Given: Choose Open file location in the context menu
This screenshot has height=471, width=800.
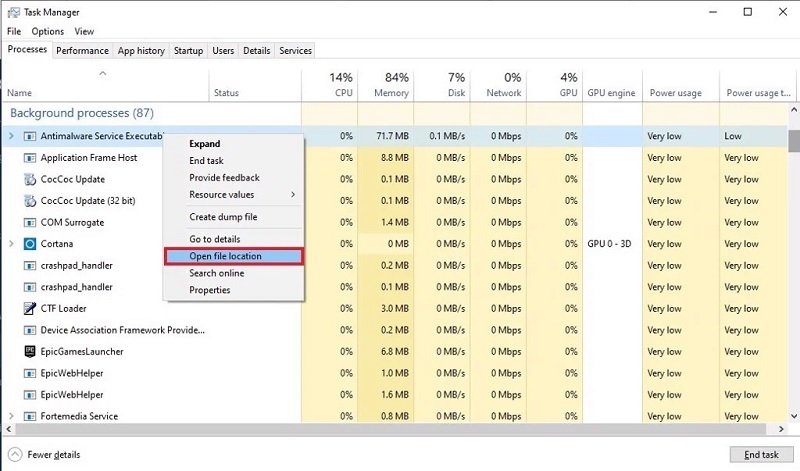Looking at the screenshot, I should 234,256.
